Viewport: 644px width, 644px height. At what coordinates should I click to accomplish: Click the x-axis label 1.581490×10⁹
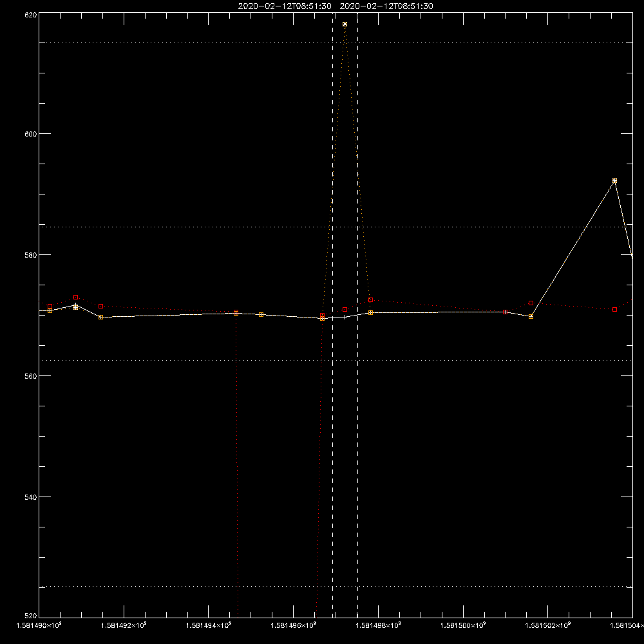pyautogui.click(x=39, y=625)
